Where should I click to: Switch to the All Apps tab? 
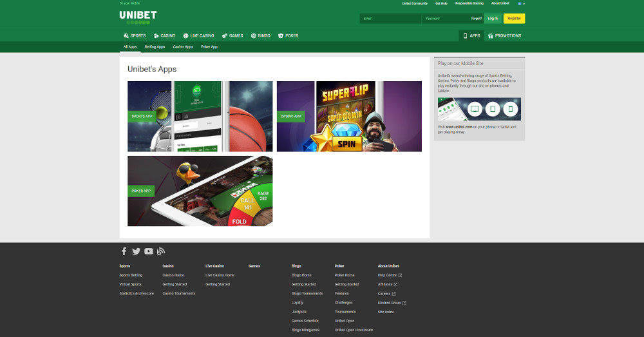coord(130,47)
